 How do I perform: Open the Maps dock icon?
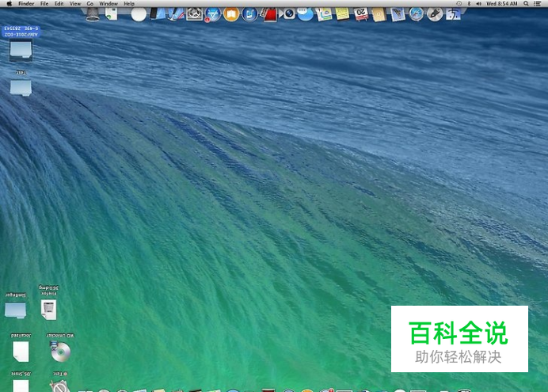[325, 15]
